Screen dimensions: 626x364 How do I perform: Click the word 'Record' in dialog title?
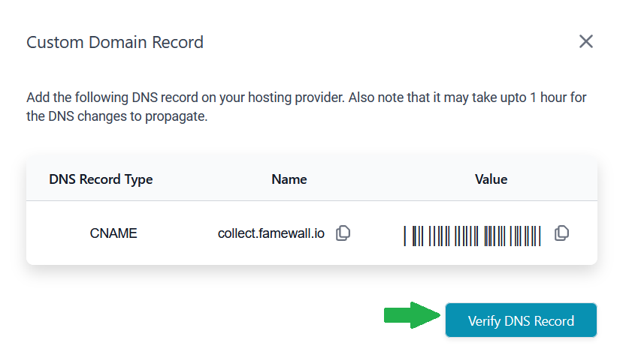(177, 42)
